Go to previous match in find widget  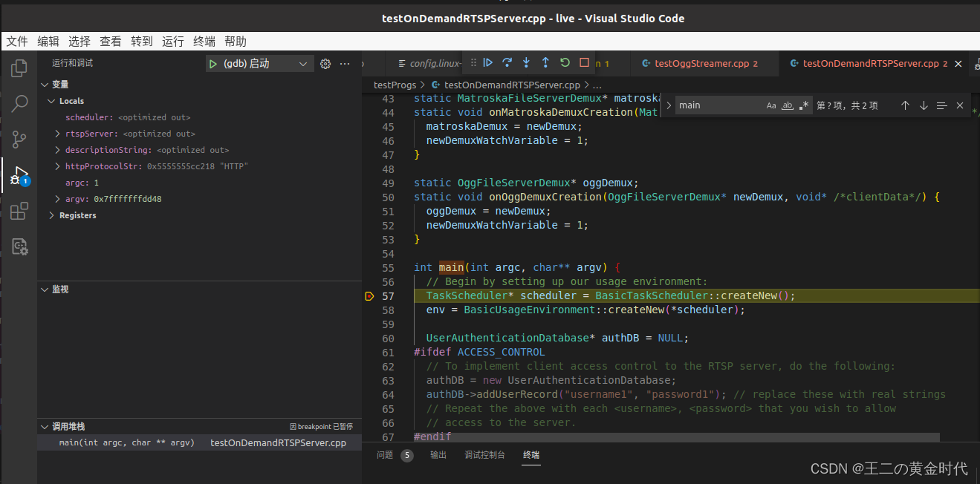(905, 105)
